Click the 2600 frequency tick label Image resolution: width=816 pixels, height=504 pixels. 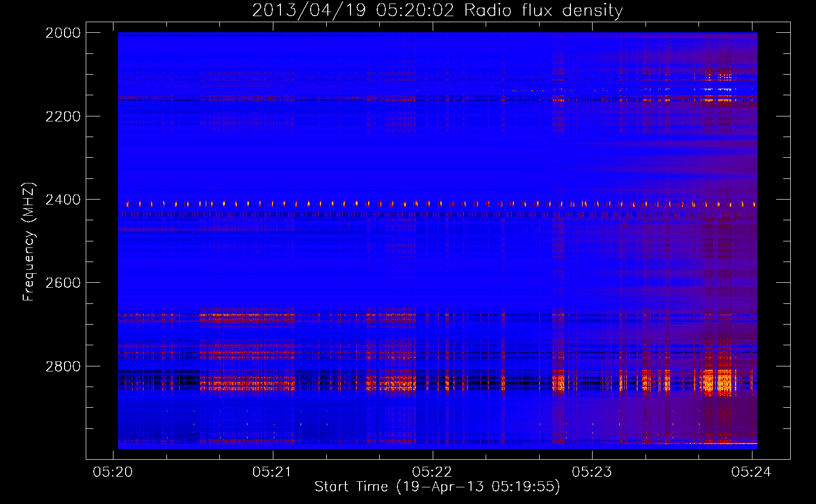coord(63,283)
